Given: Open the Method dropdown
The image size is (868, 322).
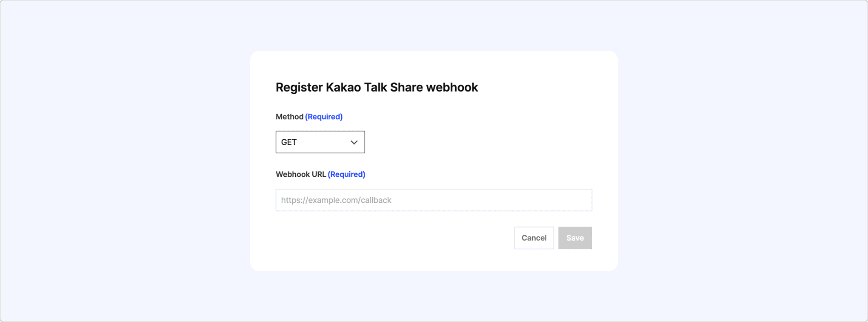Looking at the screenshot, I should [320, 142].
